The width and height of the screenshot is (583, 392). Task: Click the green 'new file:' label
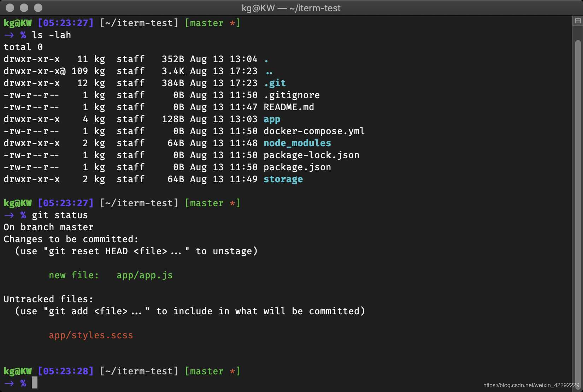click(x=74, y=275)
